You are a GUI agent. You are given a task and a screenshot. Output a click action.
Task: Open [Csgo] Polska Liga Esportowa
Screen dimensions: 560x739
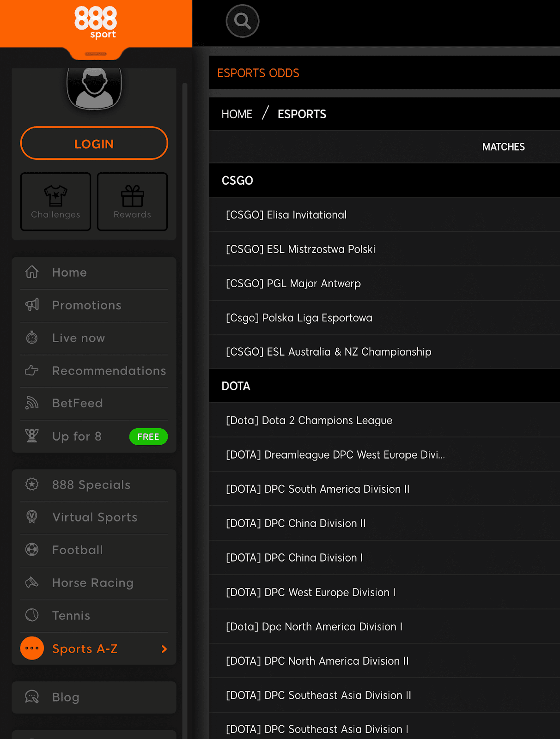coord(384,318)
